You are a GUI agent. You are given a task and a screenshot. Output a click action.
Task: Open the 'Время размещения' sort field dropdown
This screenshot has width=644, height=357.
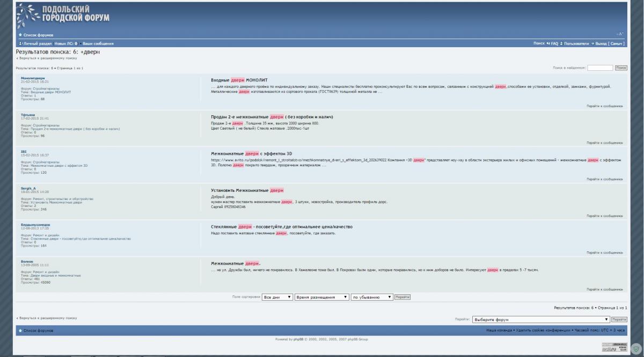tap(320, 296)
